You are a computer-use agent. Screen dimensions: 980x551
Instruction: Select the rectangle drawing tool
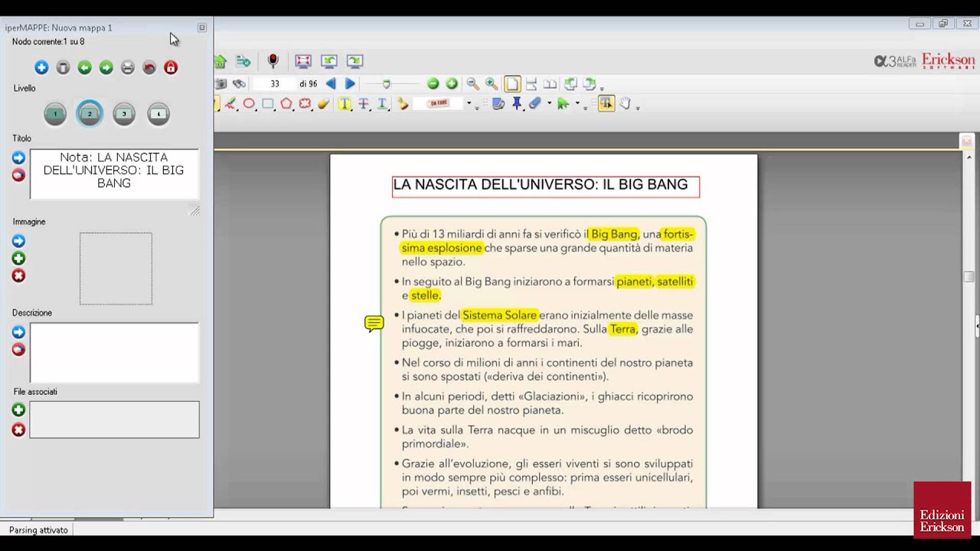(268, 104)
